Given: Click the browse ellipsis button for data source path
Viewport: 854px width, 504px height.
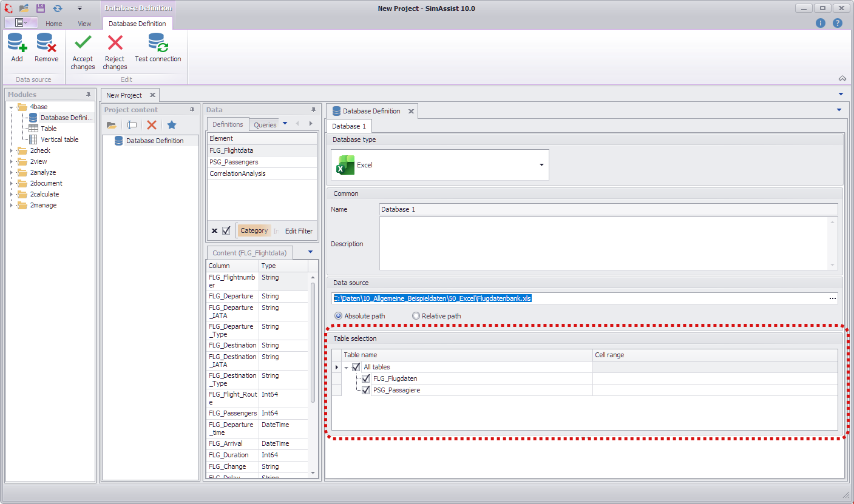Looking at the screenshot, I should pos(832,298).
